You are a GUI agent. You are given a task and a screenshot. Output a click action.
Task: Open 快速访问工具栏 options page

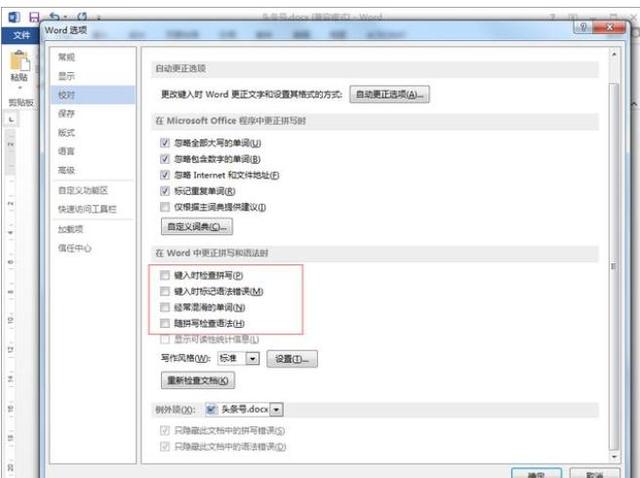pos(87,209)
